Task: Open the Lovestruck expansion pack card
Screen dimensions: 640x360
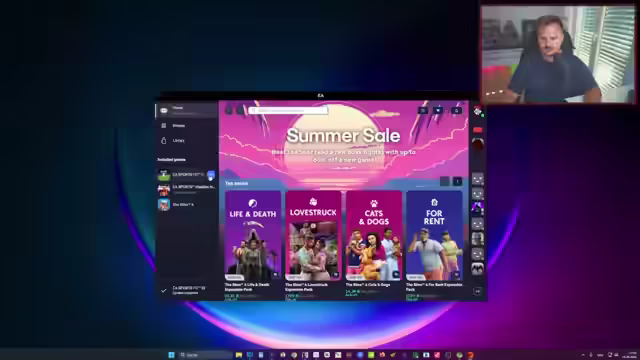Action: 313,236
